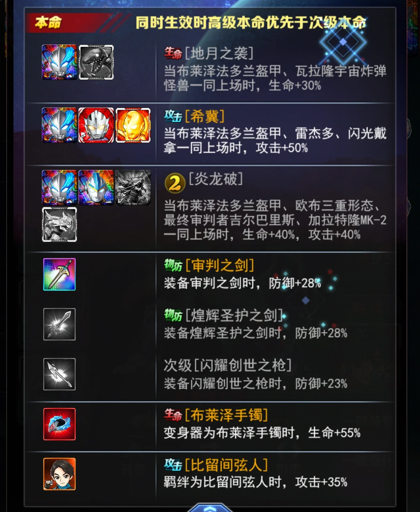Tap the 比留间弦人 character portrait
Viewport: 420px width, 512px height.
tap(59, 474)
